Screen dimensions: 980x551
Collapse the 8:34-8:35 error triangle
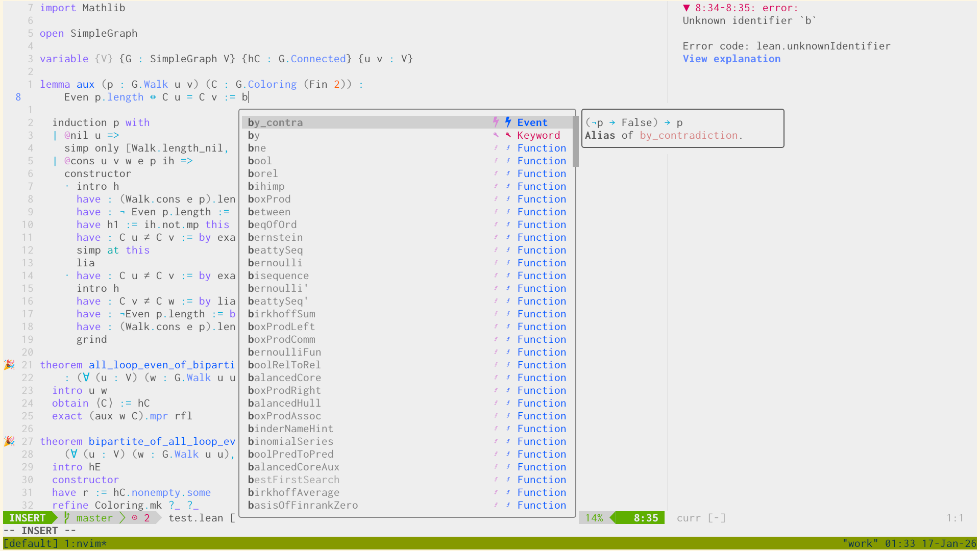pos(687,8)
